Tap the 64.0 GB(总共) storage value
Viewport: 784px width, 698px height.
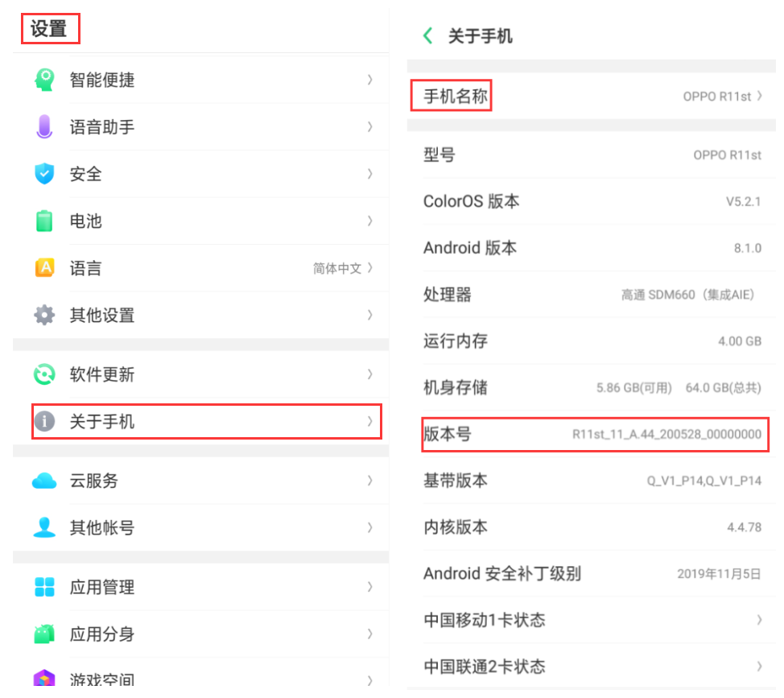[x=724, y=388]
